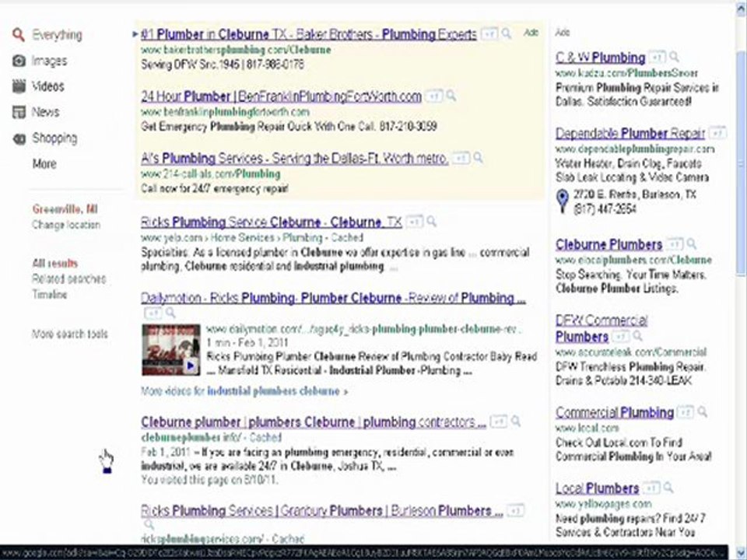Preview the Baker Brothers ad with magnifier
The width and height of the screenshot is (747, 560).
point(507,33)
